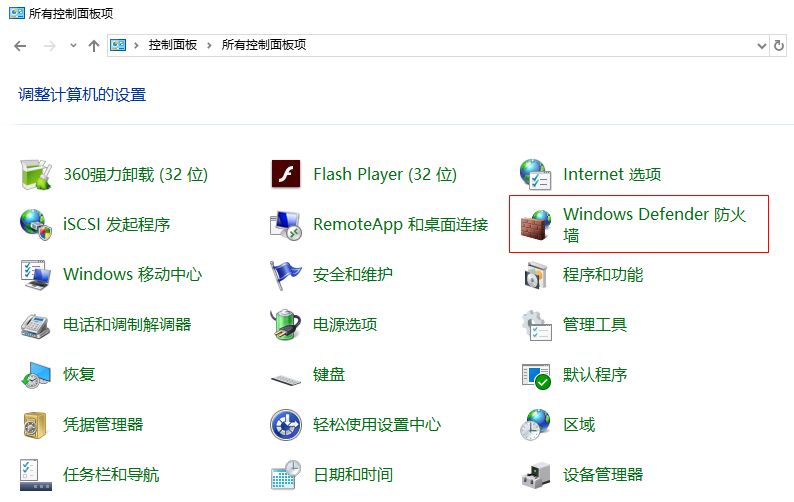Open the 默认程序 icon

pos(536,375)
